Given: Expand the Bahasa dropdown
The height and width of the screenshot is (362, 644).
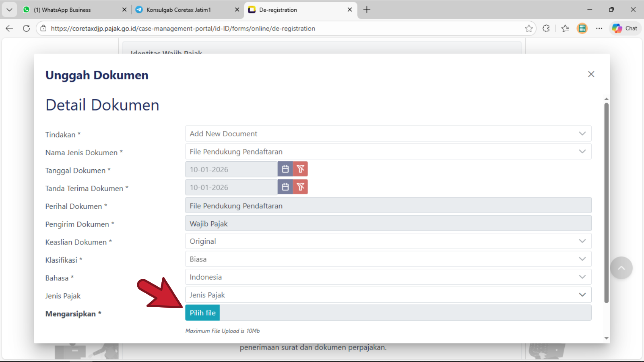Looking at the screenshot, I should (x=388, y=277).
